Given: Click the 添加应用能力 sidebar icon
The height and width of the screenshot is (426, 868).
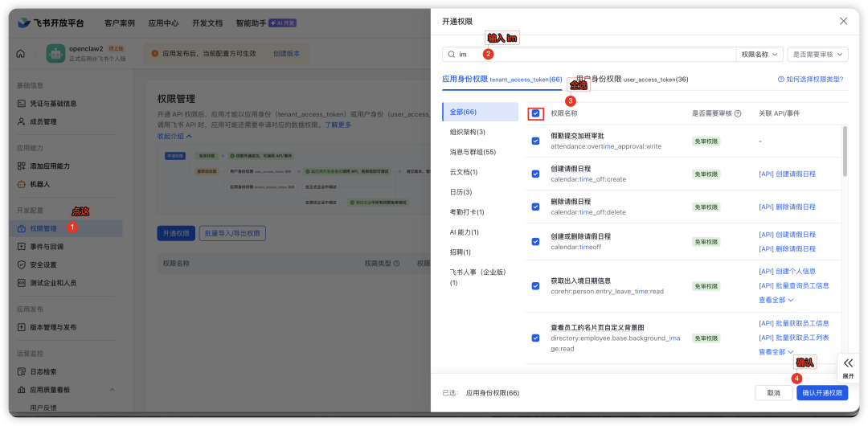Looking at the screenshot, I should coord(22,166).
